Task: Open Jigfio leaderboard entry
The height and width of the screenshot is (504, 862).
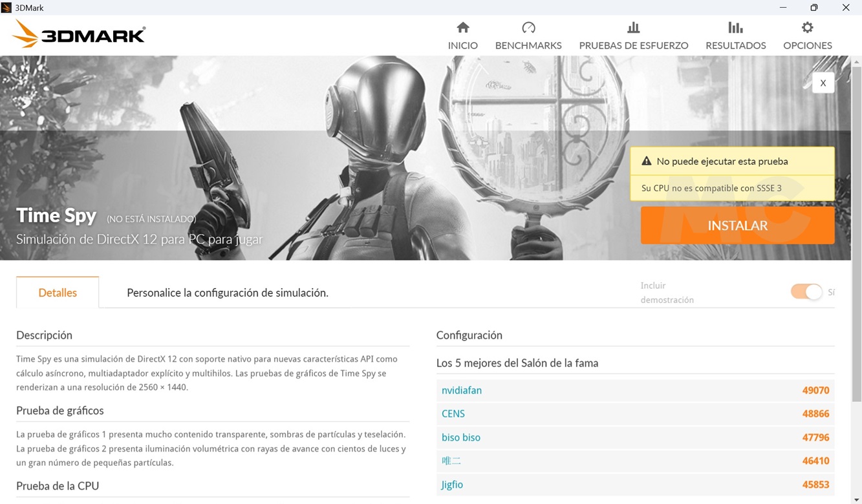Action: click(x=452, y=485)
